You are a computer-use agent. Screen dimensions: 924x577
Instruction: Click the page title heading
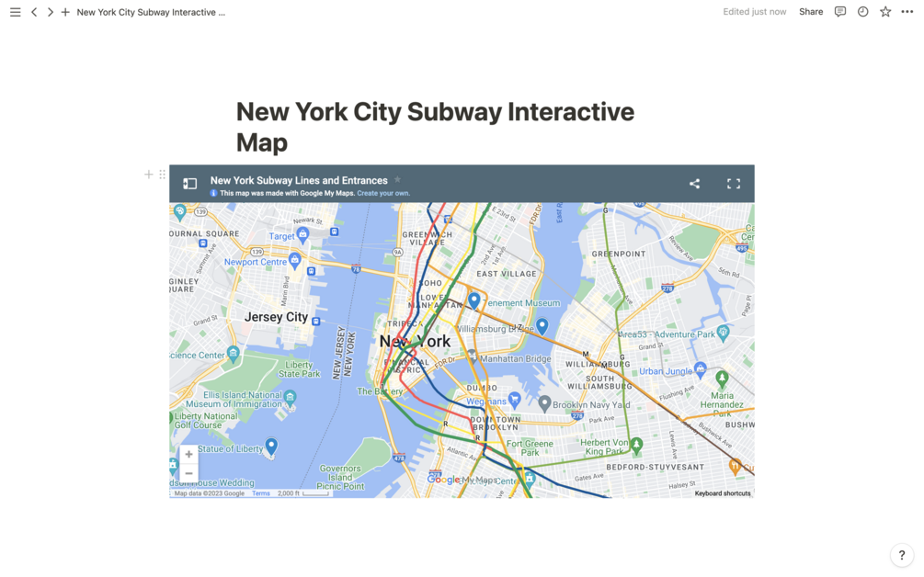coord(435,127)
